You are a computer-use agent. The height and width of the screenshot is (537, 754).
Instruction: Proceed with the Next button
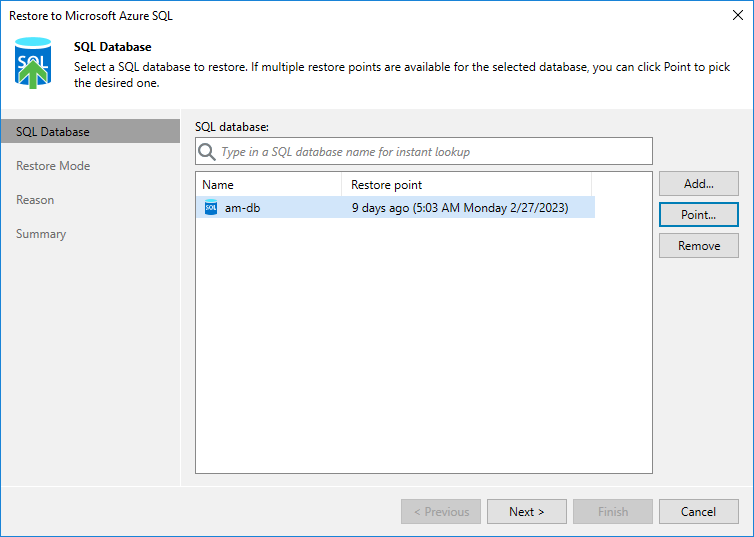[x=526, y=512]
